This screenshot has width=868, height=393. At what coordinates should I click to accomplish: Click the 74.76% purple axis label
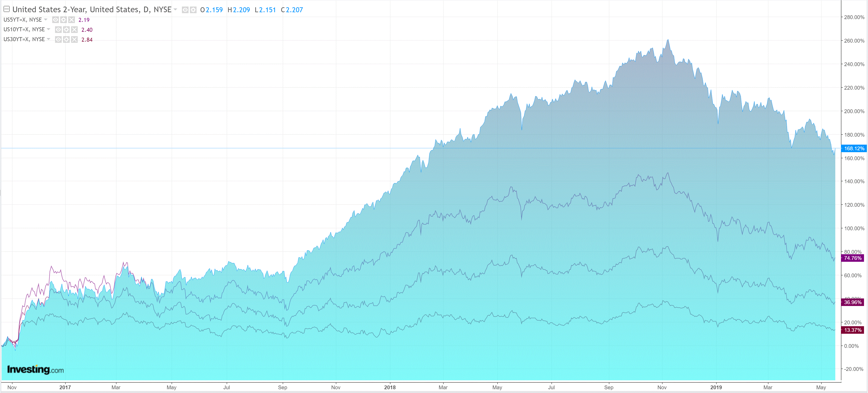click(852, 258)
